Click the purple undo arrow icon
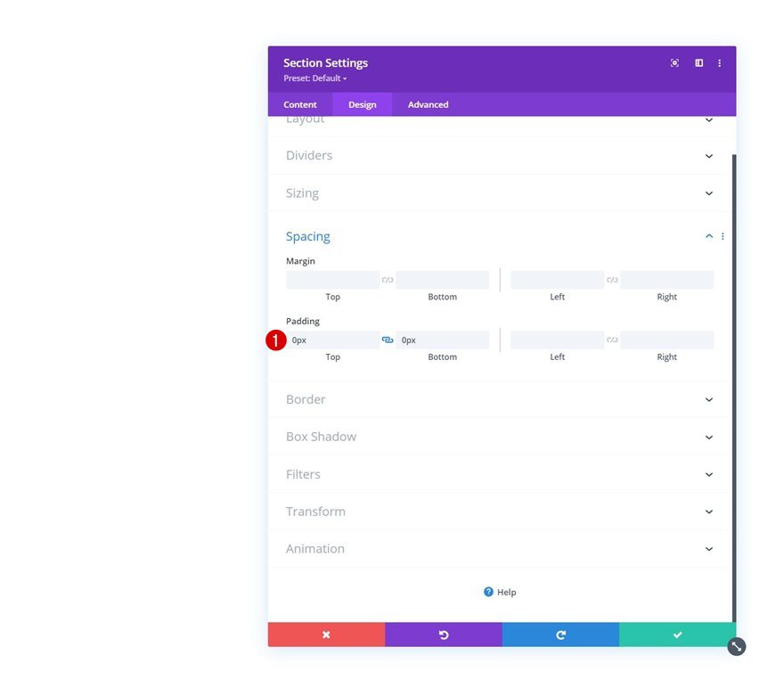The width and height of the screenshot is (784, 696). click(443, 635)
